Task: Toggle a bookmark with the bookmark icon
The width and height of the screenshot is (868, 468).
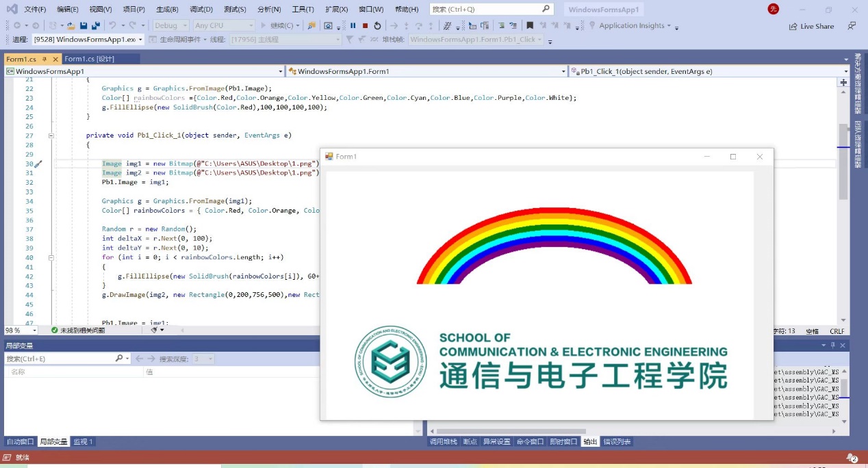Action: click(x=530, y=25)
